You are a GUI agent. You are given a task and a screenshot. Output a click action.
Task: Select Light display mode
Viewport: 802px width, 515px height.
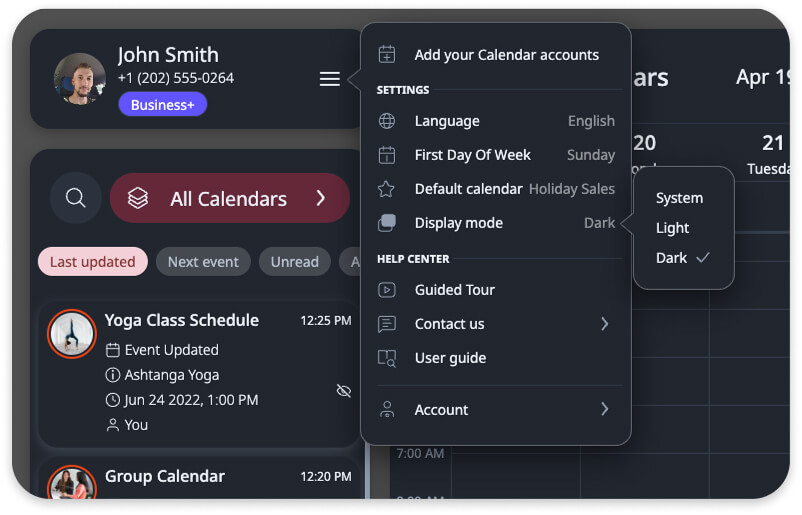pos(672,228)
